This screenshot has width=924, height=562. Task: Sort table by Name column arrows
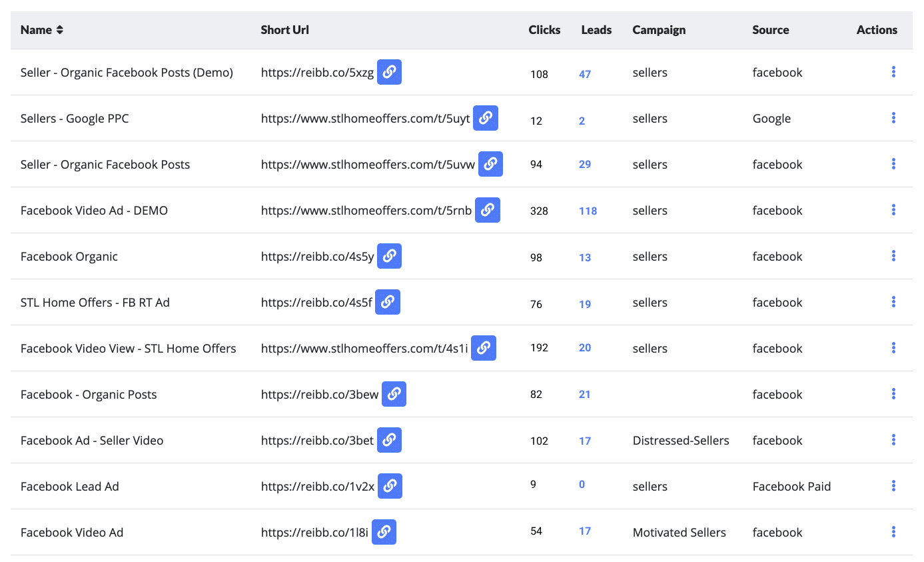60,30
